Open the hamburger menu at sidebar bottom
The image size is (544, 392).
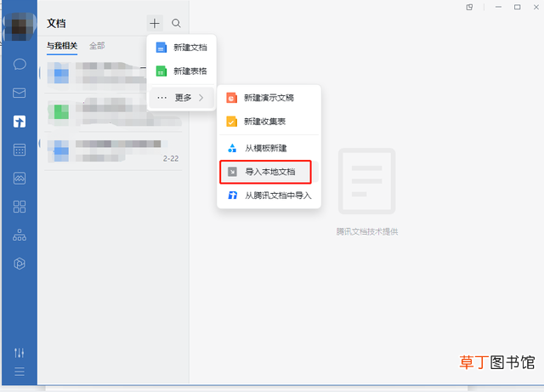point(20,372)
